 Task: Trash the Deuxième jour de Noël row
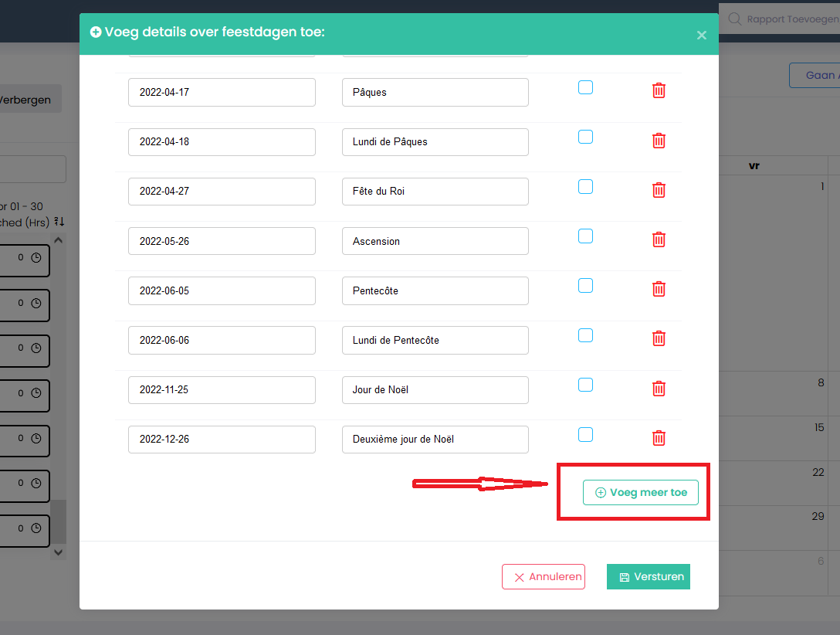click(x=659, y=438)
